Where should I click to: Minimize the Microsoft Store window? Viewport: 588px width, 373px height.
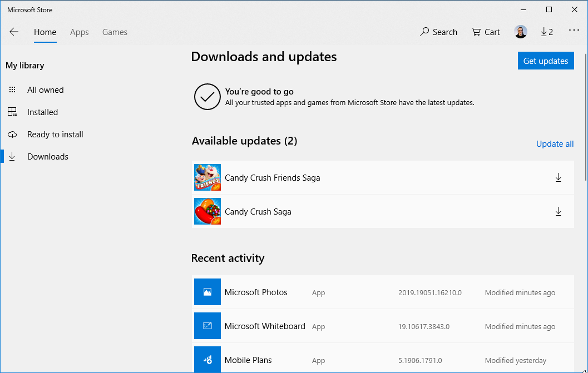(523, 10)
